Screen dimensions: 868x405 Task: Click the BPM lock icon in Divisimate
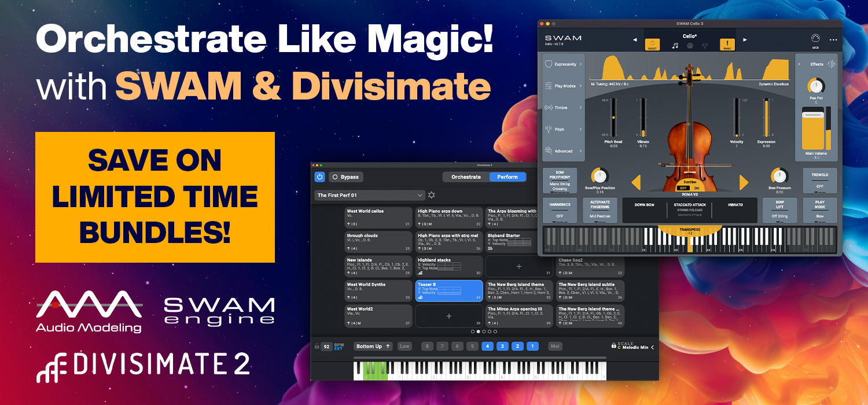[317, 347]
